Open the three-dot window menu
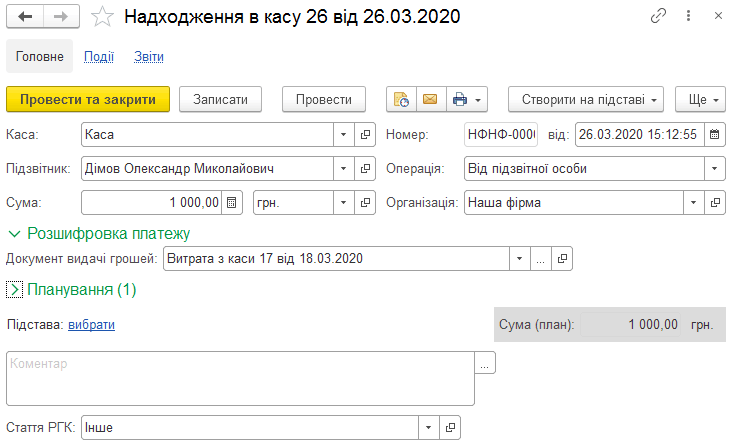732x445 pixels. click(x=688, y=16)
